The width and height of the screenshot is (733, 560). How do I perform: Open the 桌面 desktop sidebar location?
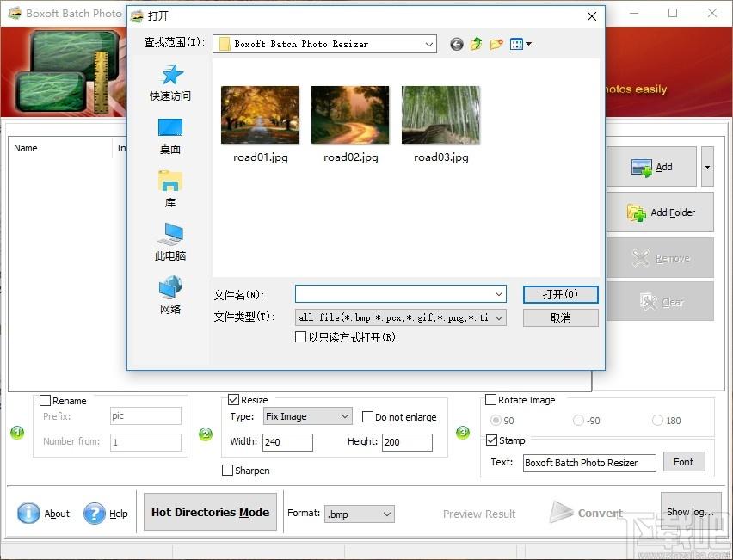[x=170, y=127]
